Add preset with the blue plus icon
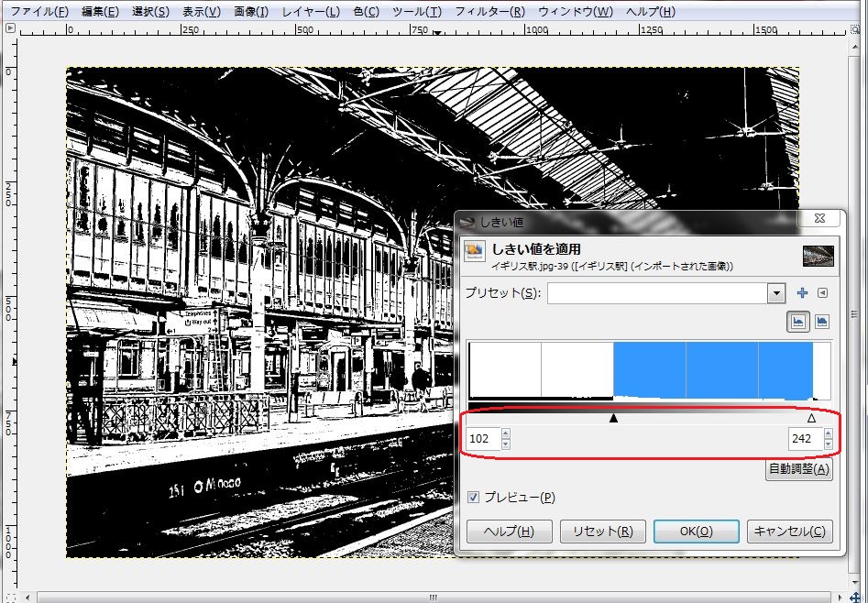This screenshot has width=868, height=603. 802,293
